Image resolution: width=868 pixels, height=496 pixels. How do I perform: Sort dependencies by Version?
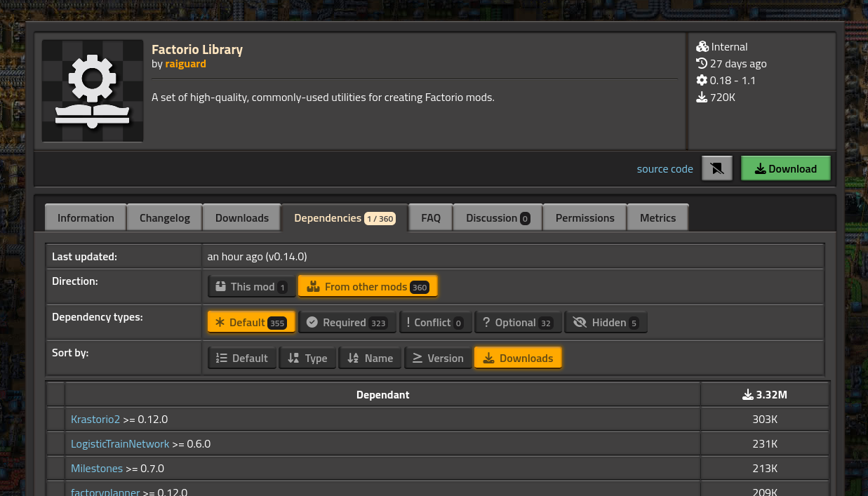point(437,358)
